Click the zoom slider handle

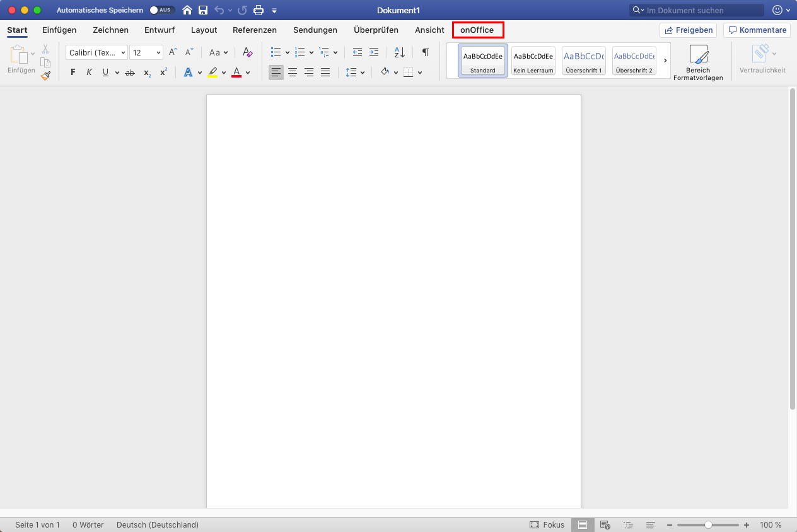(709, 524)
